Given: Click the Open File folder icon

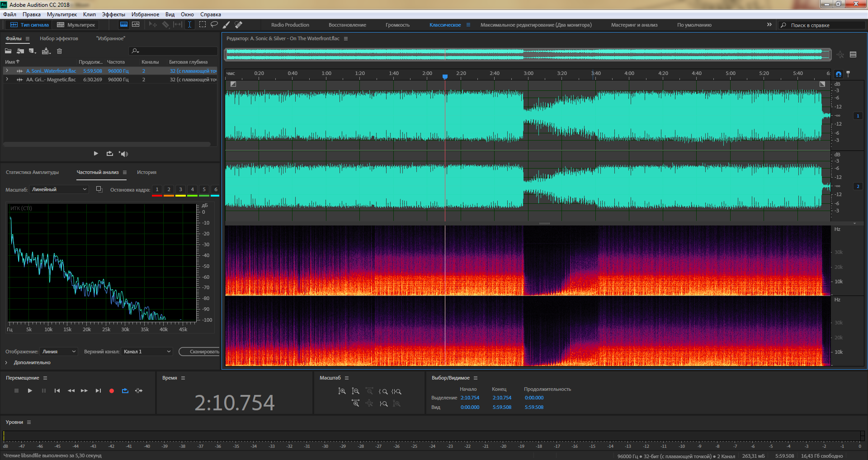Looking at the screenshot, I should click(x=8, y=51).
